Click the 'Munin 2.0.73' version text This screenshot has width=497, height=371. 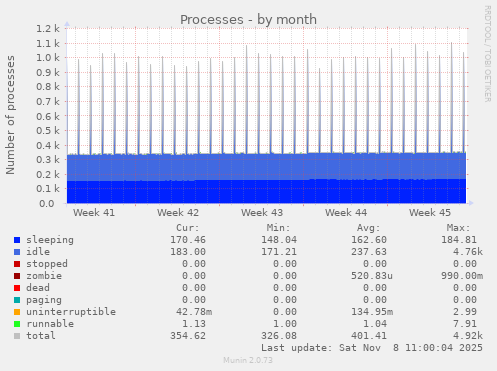point(248,360)
